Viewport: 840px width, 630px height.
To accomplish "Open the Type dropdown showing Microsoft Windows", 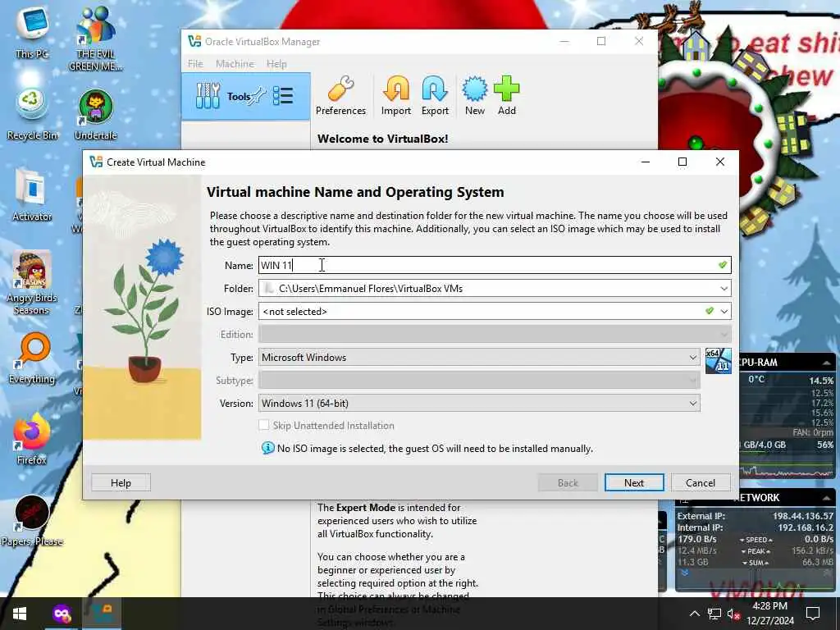I will pos(479,358).
